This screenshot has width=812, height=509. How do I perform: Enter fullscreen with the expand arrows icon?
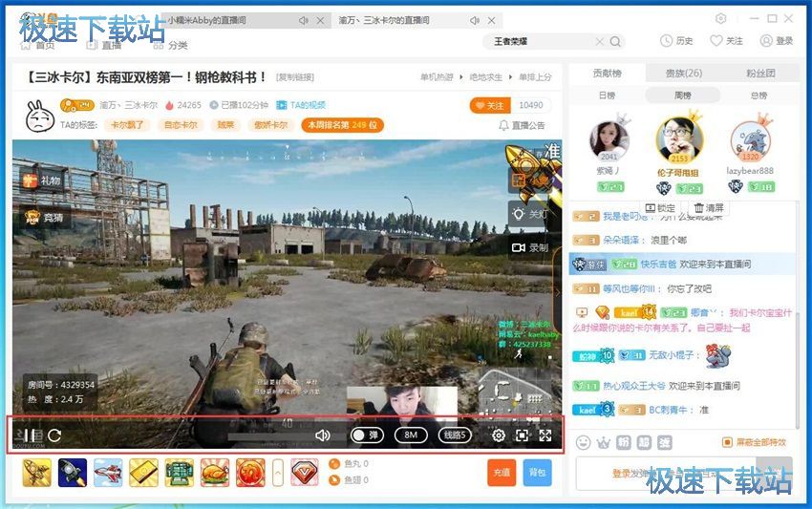[545, 435]
